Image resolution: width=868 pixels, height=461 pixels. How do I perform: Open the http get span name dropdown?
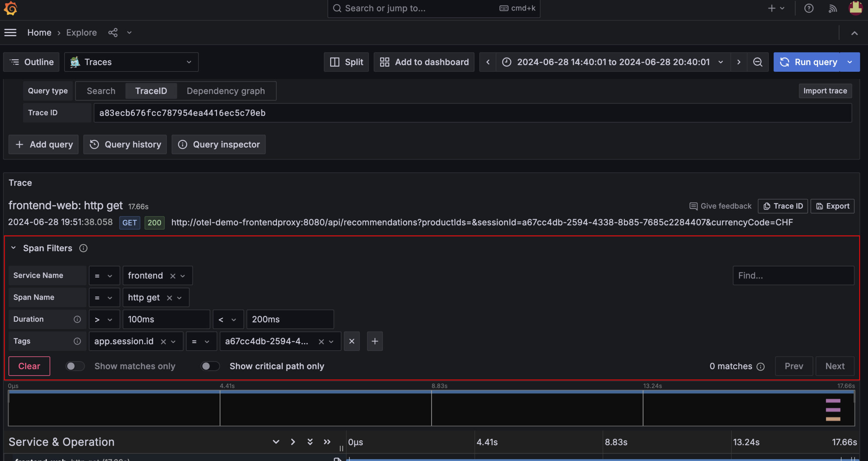click(179, 298)
